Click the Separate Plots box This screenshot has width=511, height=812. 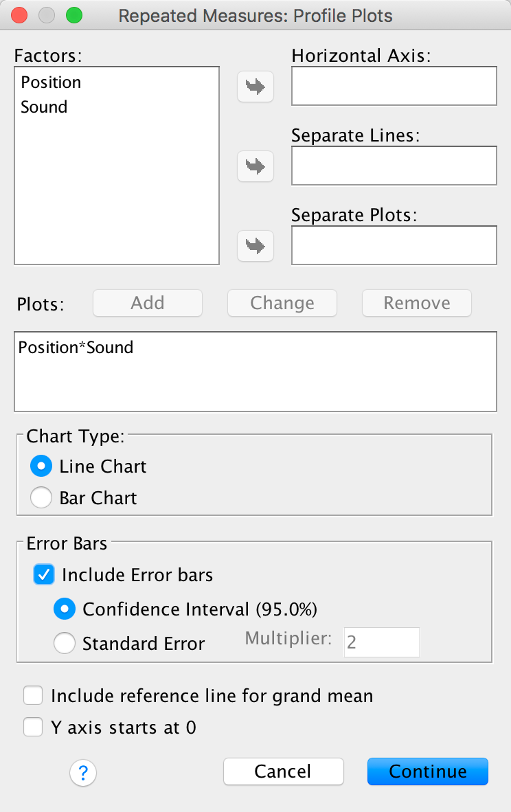[394, 245]
